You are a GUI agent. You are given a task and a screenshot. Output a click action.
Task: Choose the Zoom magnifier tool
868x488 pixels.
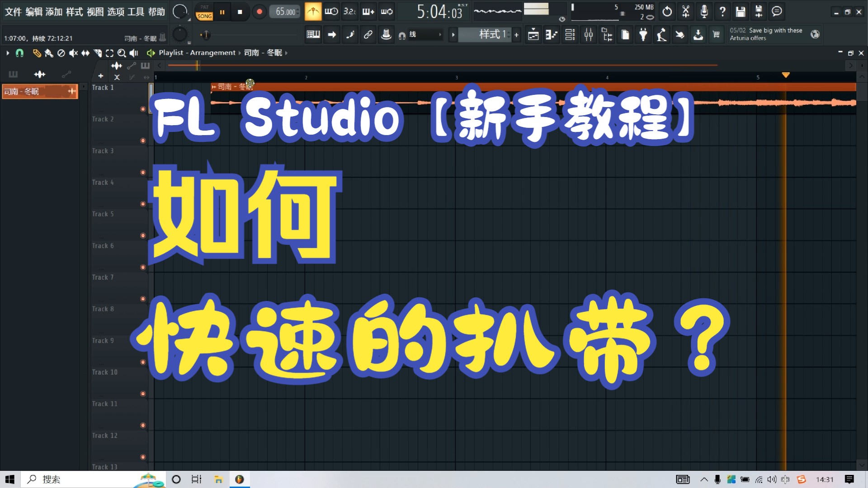click(x=122, y=53)
